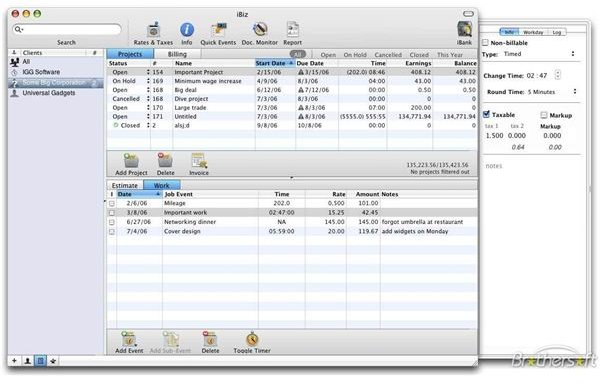Switch to the Billing tab
Viewport: 600px width, 385px height.
[x=177, y=54]
